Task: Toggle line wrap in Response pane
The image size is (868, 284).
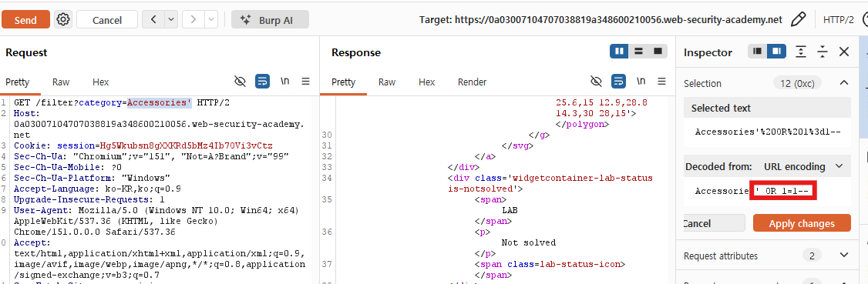Action: 619,82
